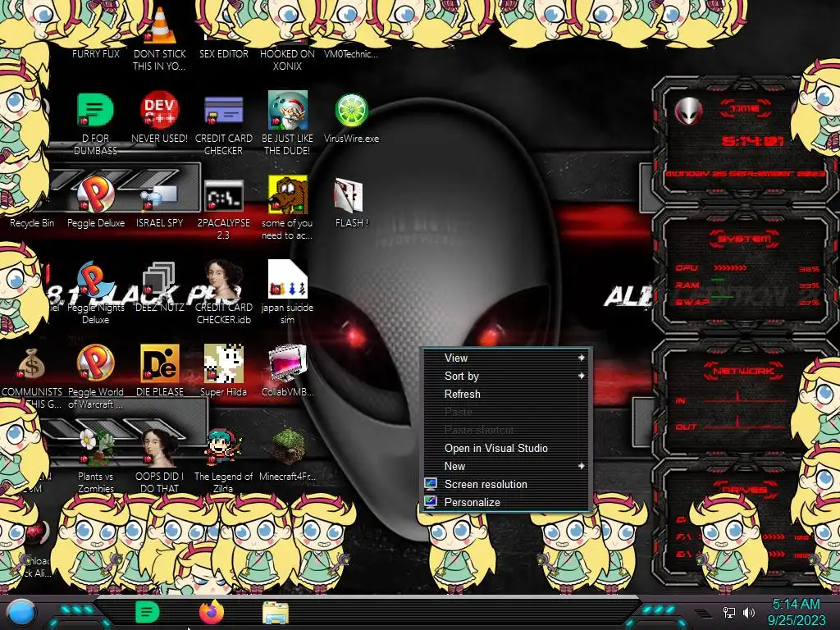Open the Recycle Bin
This screenshot has width=840, height=630.
point(32,222)
